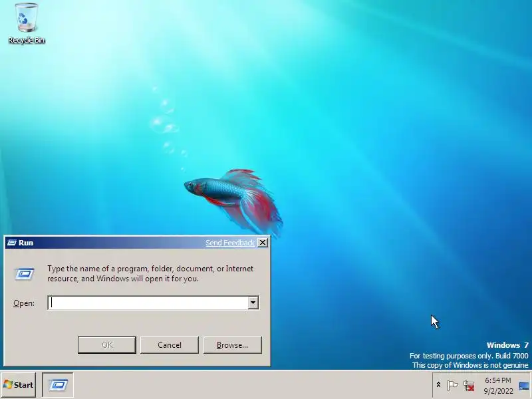
Task: Show hidden tray icons arrow
Action: 438,385
